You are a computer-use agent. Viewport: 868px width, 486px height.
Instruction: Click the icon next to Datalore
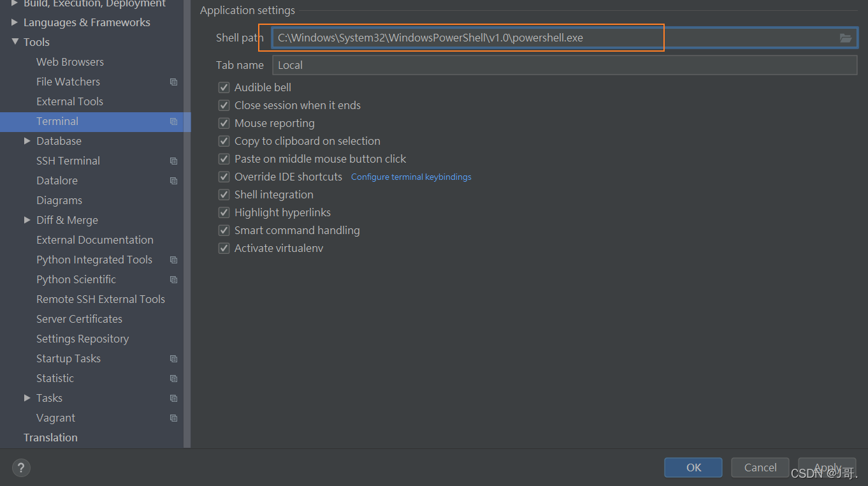coord(173,180)
